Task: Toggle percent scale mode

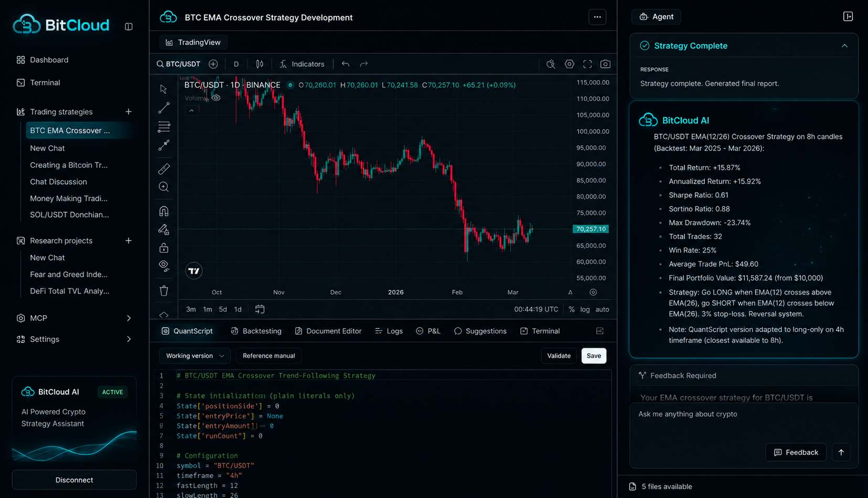Action: pyautogui.click(x=571, y=309)
